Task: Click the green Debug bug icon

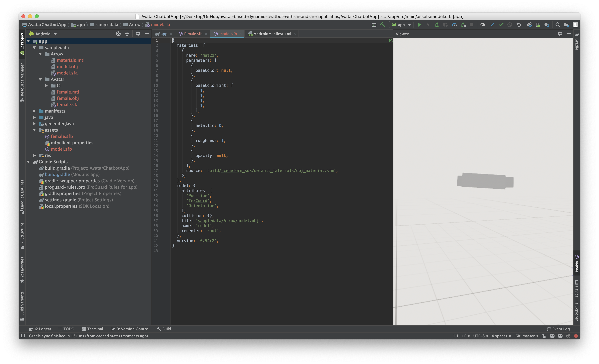Action: point(437,25)
